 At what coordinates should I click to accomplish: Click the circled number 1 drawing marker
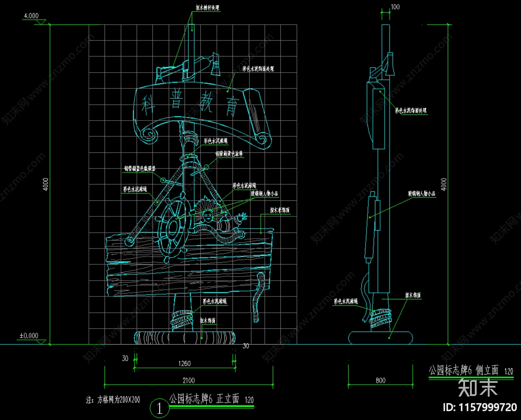coord(159,408)
